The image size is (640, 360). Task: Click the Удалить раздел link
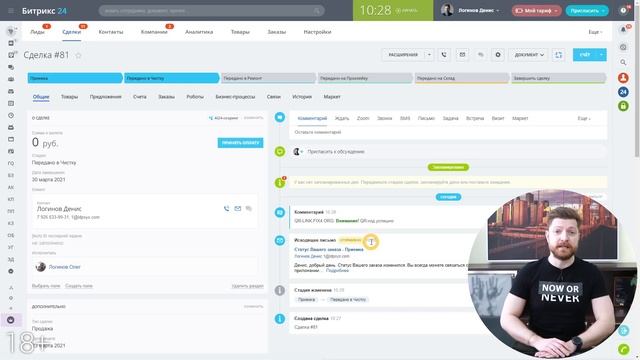click(247, 286)
